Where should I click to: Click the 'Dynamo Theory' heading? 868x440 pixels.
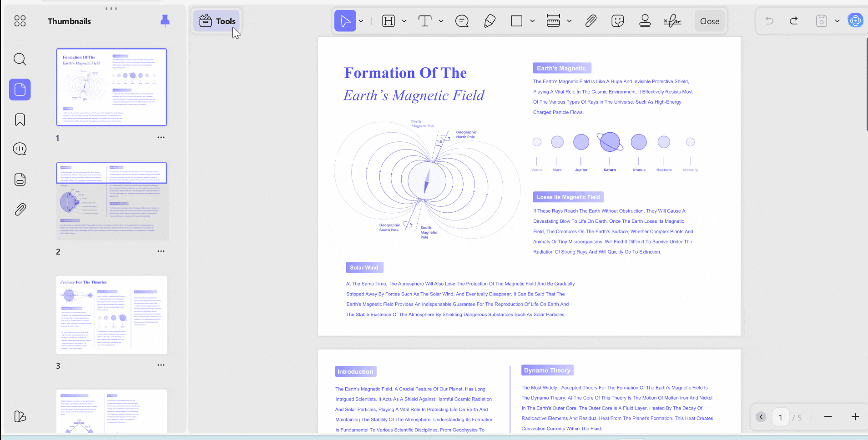click(x=547, y=370)
